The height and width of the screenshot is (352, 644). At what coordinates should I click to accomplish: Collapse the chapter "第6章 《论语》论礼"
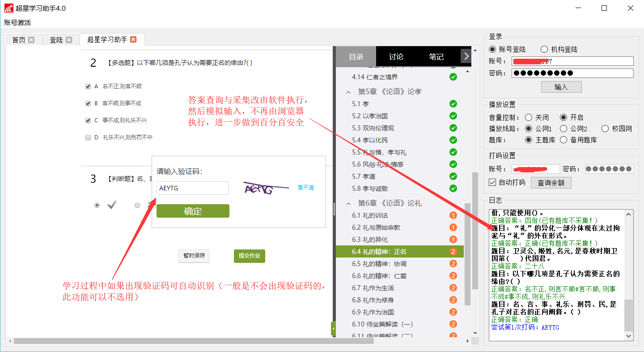(348, 203)
